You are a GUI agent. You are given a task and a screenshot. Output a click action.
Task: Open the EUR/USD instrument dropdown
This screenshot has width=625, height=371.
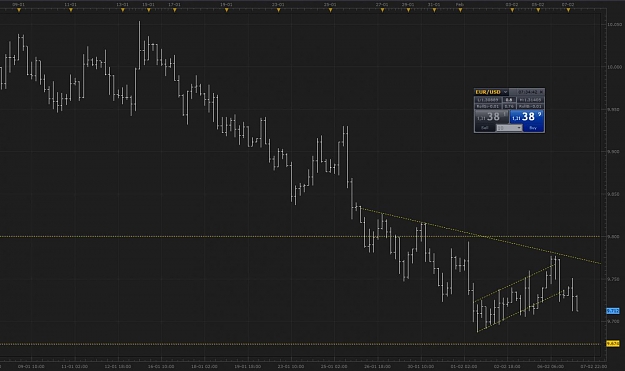coord(505,92)
